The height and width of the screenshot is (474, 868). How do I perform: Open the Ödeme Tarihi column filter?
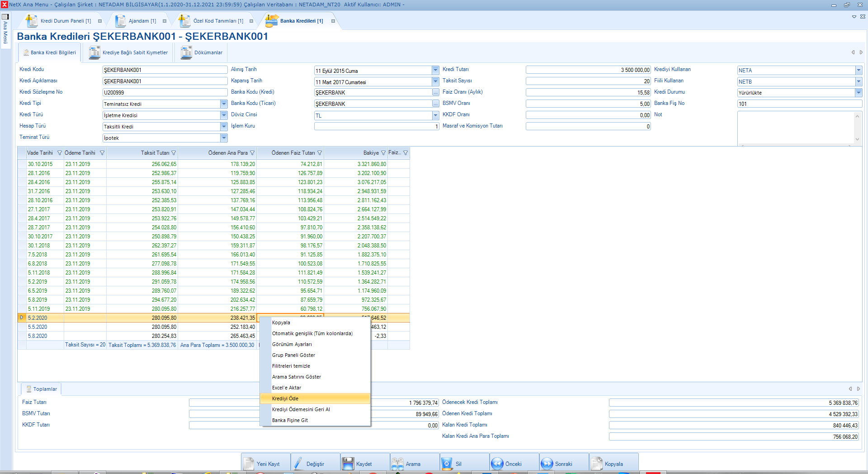click(x=102, y=153)
